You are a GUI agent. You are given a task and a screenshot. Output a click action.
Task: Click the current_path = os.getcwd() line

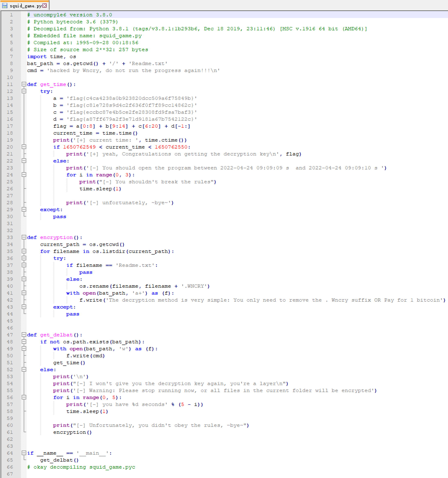coord(82,244)
